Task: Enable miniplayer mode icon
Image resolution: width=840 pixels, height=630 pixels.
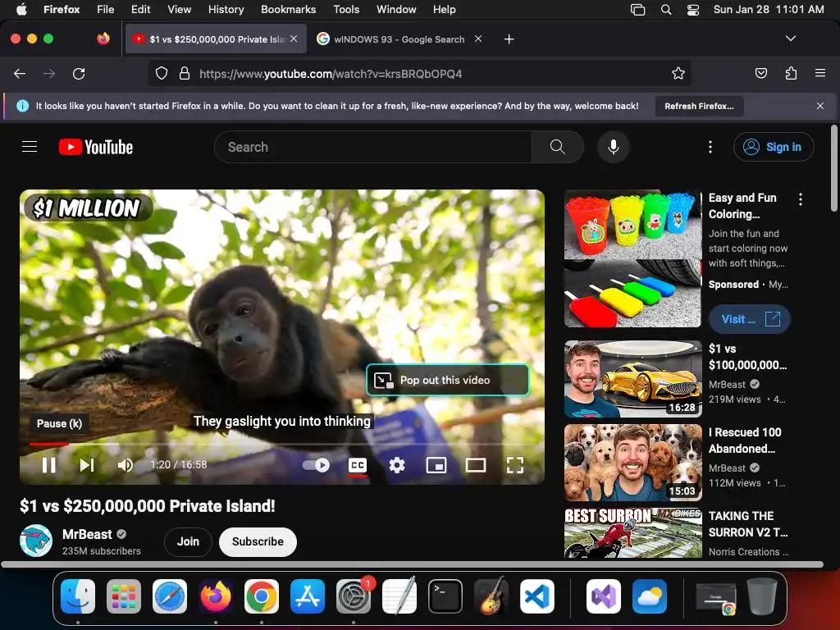Action: click(x=436, y=465)
